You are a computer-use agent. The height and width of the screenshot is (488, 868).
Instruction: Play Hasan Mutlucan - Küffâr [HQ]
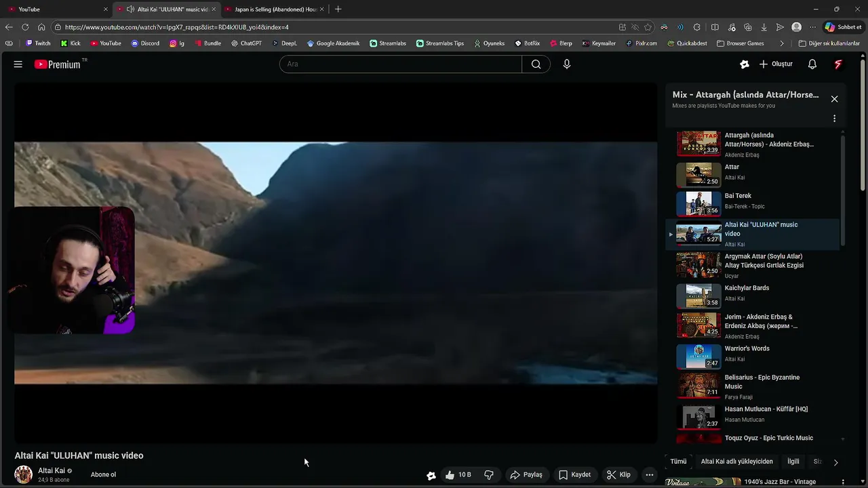[753, 416]
